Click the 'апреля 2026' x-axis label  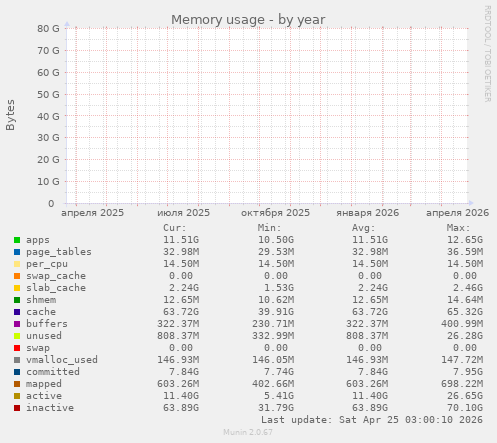point(457,213)
